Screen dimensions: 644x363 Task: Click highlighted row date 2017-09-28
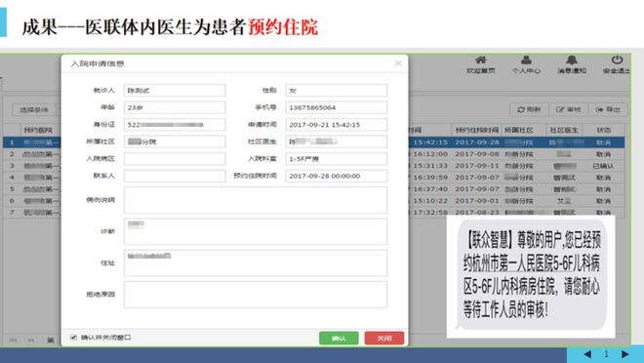477,142
